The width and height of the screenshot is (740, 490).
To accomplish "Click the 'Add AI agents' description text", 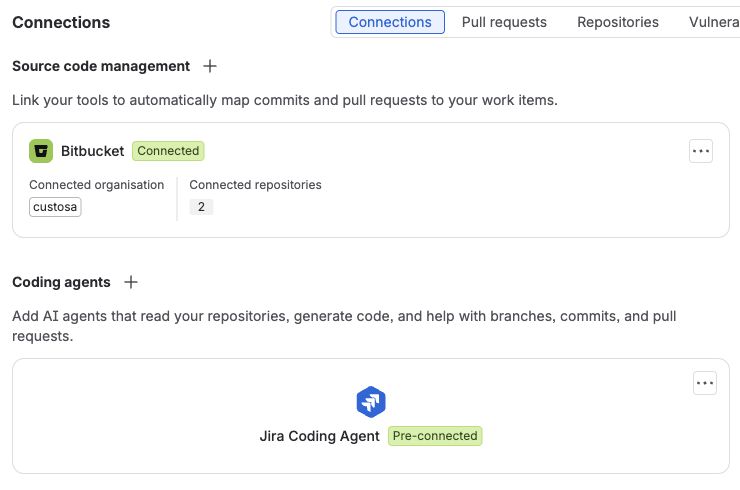I will 345,326.
